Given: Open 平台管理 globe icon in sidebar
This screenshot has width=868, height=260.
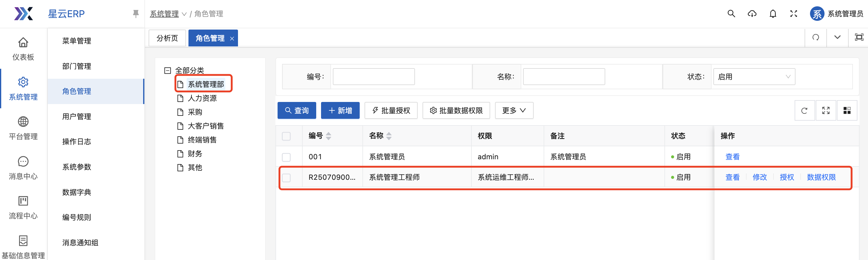Looking at the screenshot, I should pyautogui.click(x=23, y=122).
